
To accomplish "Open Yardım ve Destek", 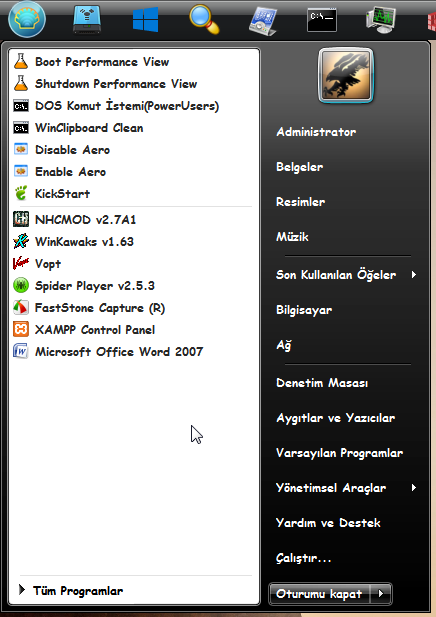I will click(328, 523).
